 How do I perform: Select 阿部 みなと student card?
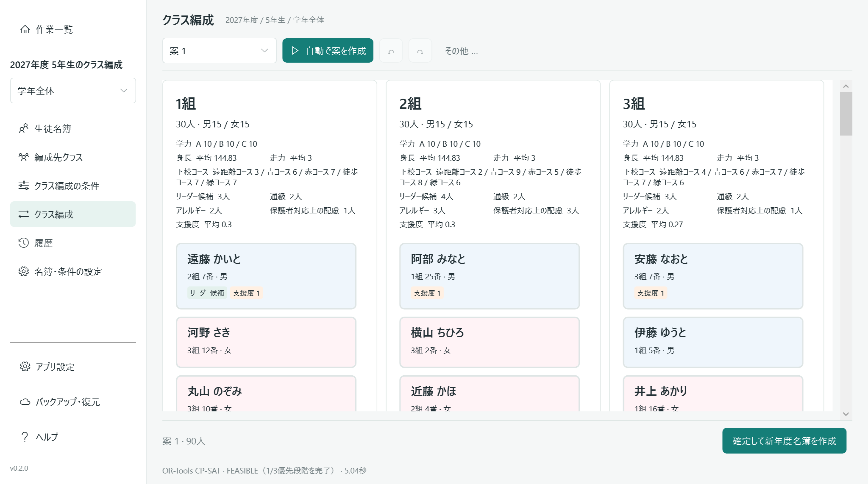[x=489, y=276]
